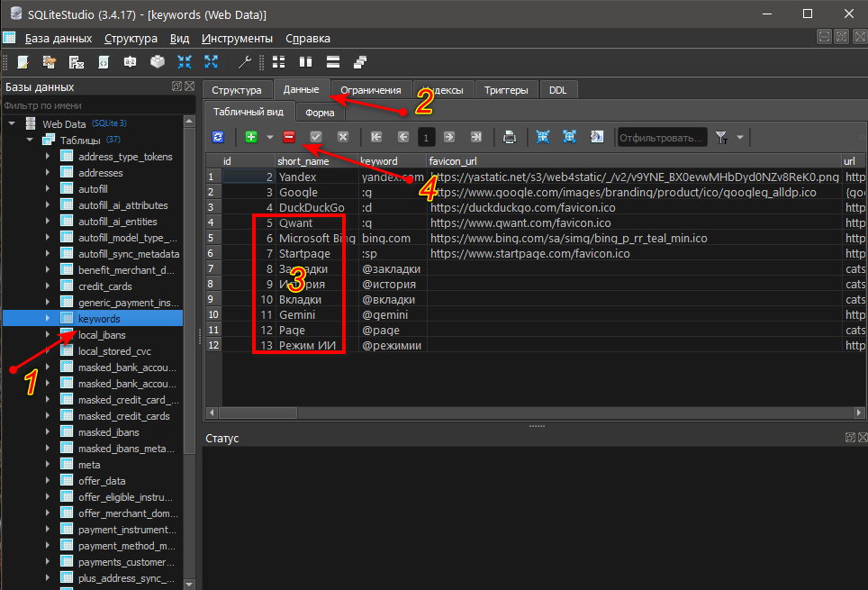The image size is (868, 590).
Task: Expand the credit_cards table node
Action: coord(48,286)
